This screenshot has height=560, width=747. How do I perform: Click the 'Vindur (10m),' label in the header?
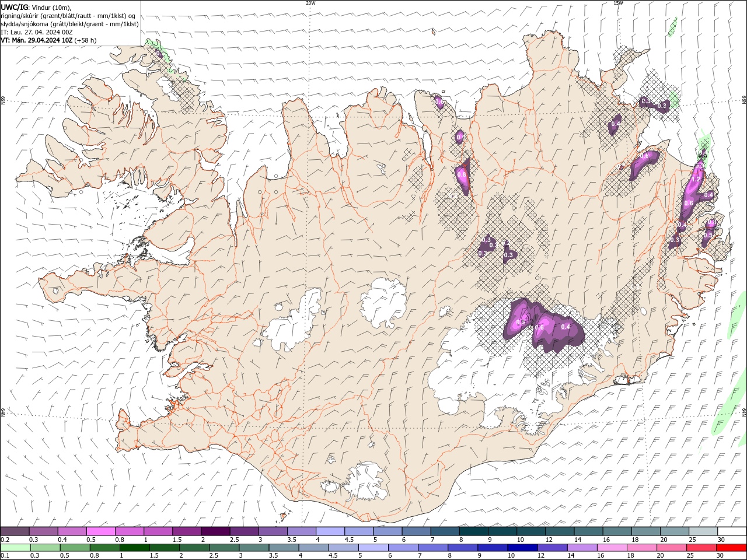(51, 7)
